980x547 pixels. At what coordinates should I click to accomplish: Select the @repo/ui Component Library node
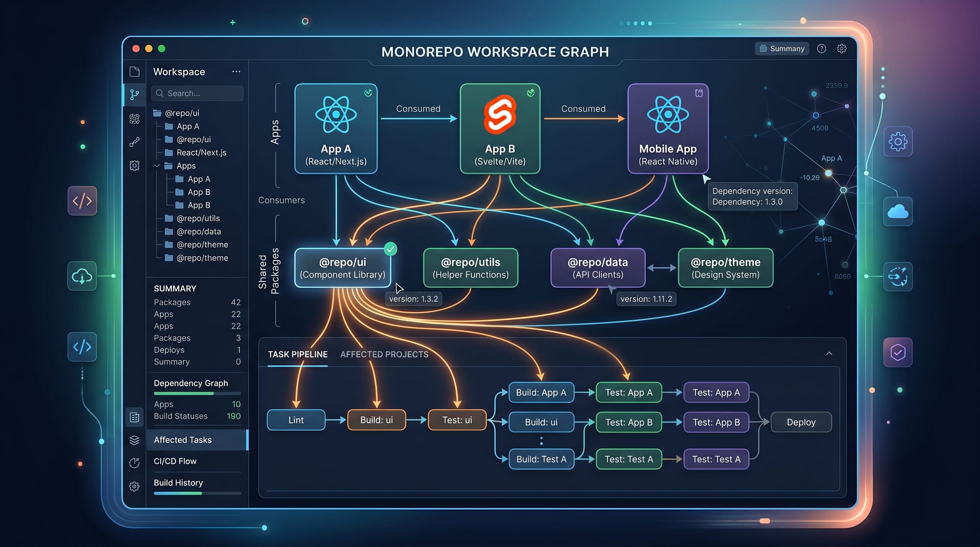[x=343, y=268]
